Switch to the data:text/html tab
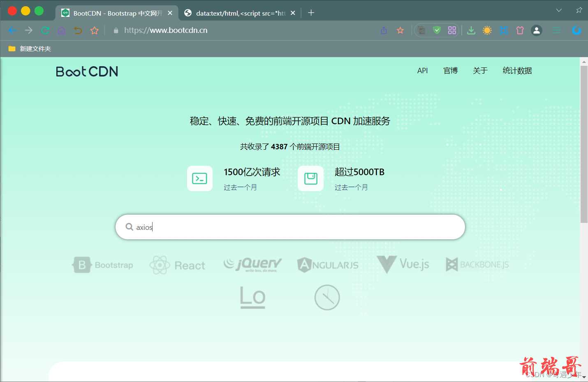Viewport: 588px width, 382px height. pyautogui.click(x=240, y=13)
